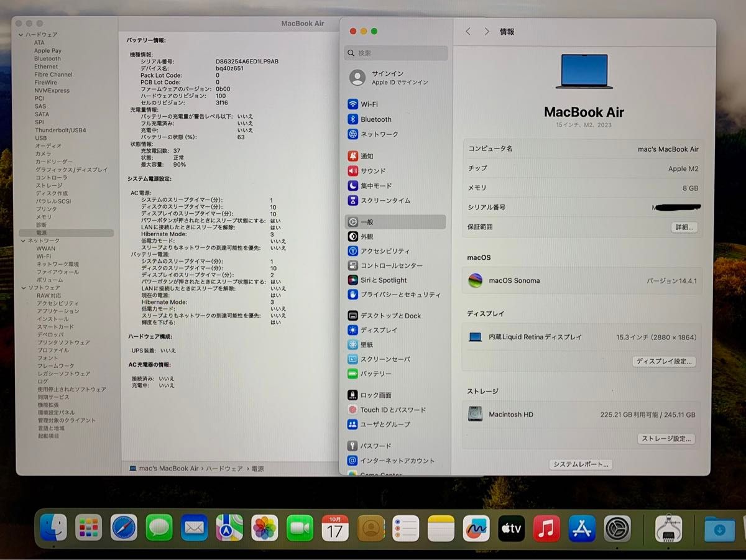The width and height of the screenshot is (746, 560).
Task: Open the App Store in the Dock
Action: 582,528
